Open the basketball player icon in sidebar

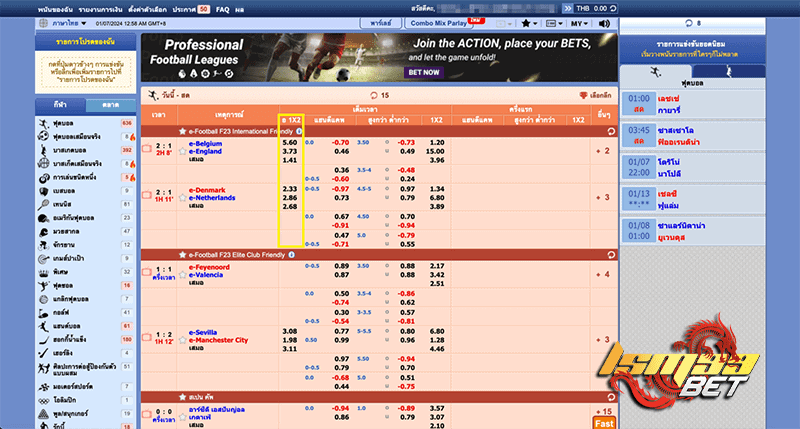pyautogui.click(x=43, y=150)
